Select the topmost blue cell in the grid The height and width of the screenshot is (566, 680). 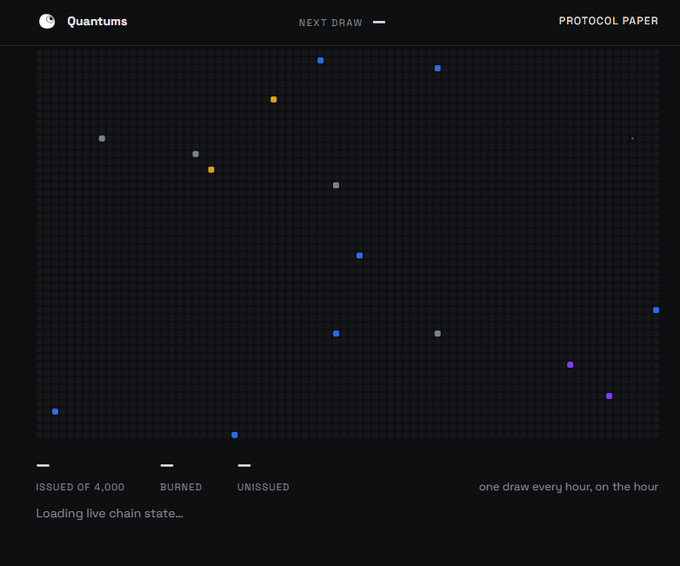(x=320, y=60)
